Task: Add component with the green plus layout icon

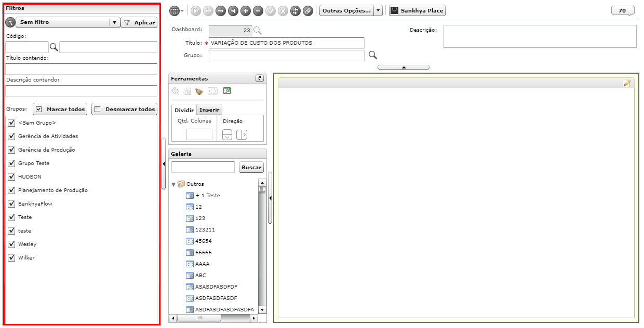Action: click(226, 91)
